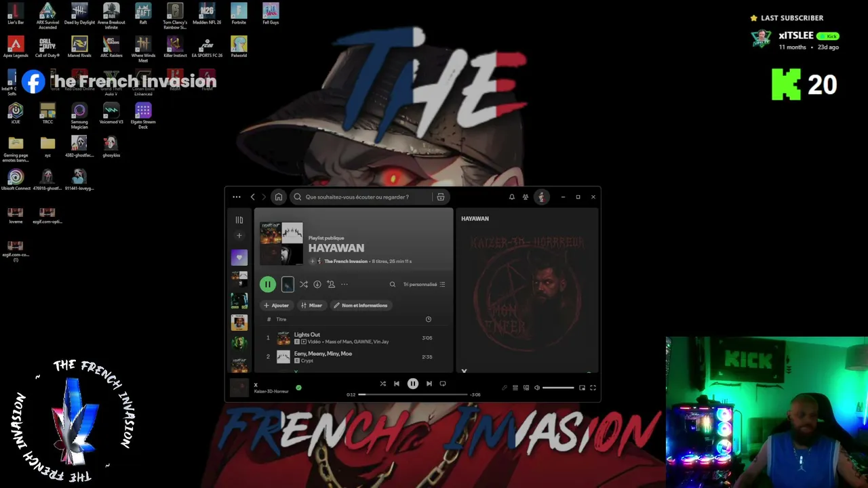Toggle repeat in the player bar
Screen dimensions: 868x488
point(443,384)
